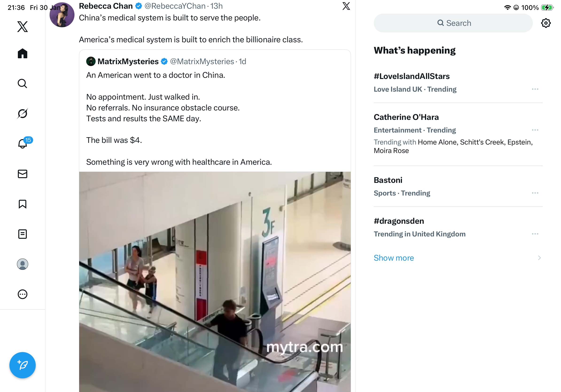Open options menu for Catherine O'Hara trend

pyautogui.click(x=535, y=130)
